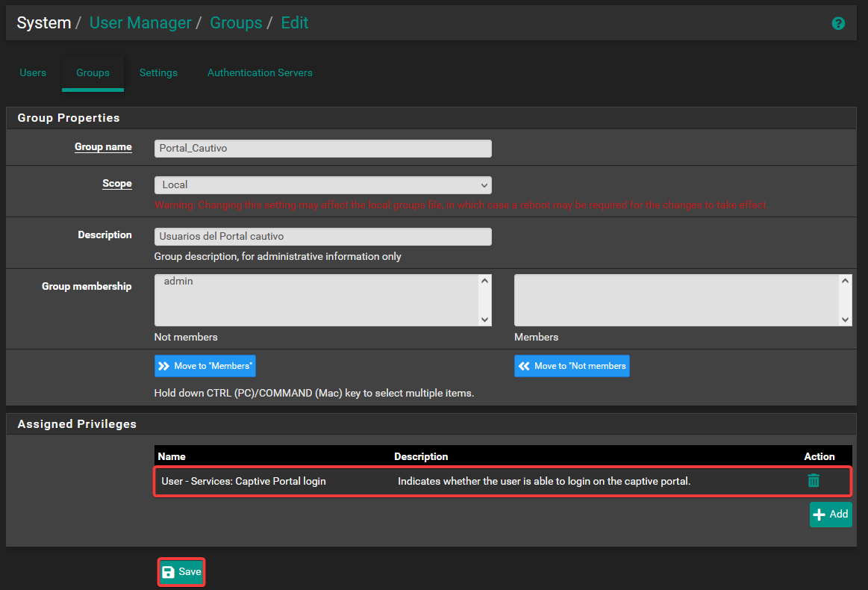Select admin in Not members list
The image size is (868, 590).
pyautogui.click(x=178, y=282)
